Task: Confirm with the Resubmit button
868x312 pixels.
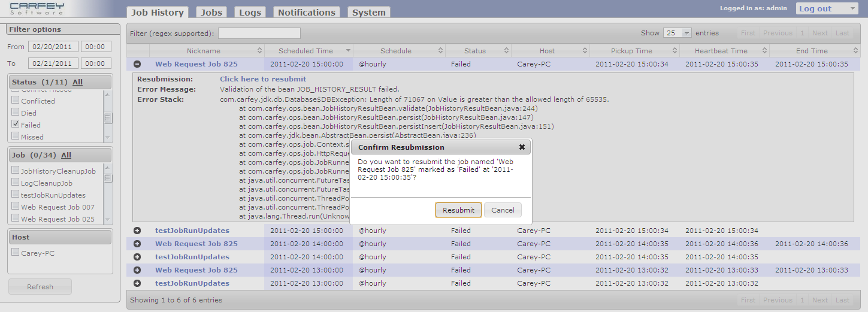Action: 458,210
